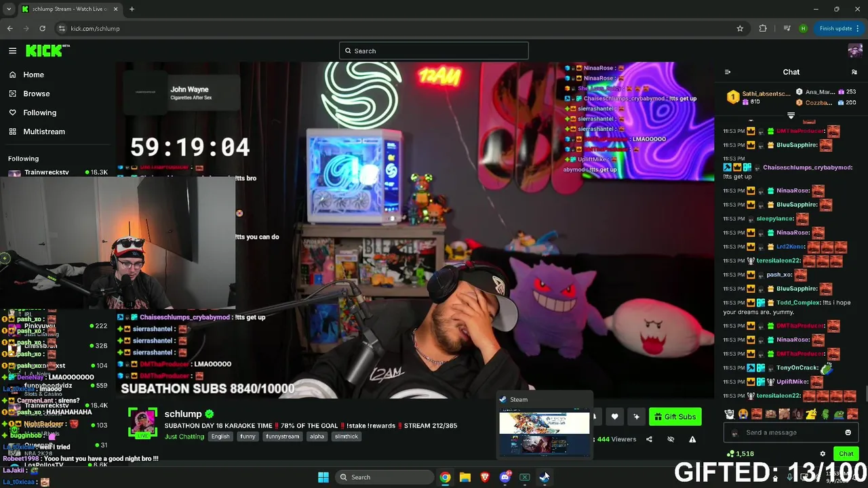868x488 pixels.
Task: Open the Multistream sidebar item
Action: point(44,131)
